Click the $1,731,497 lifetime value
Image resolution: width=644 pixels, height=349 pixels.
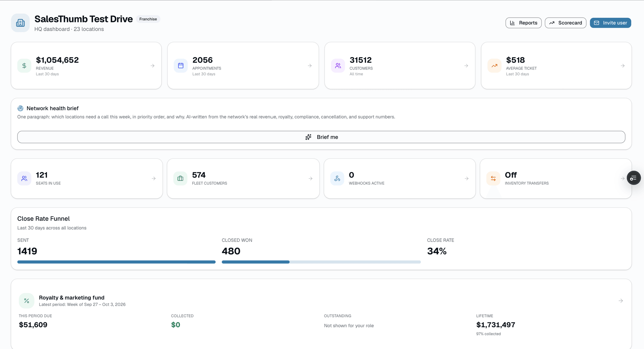click(496, 325)
